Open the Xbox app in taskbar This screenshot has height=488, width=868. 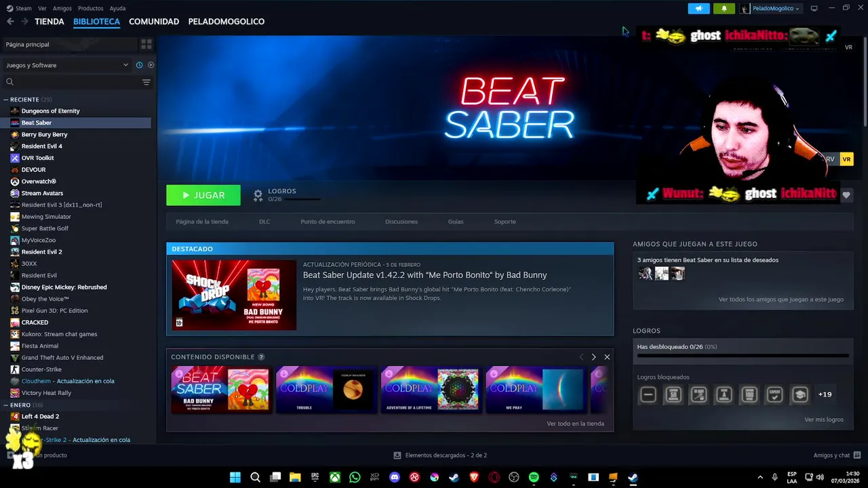pyautogui.click(x=335, y=477)
